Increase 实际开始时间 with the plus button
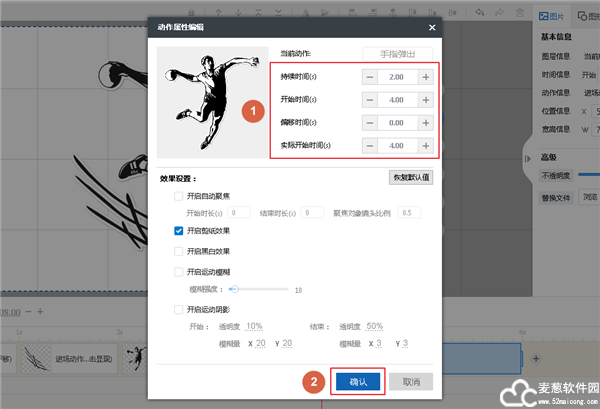Screen dimensions: 600x409 coord(426,145)
